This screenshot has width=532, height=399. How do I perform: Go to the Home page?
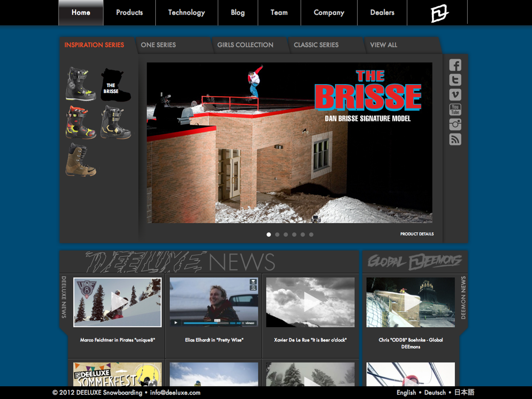81,13
